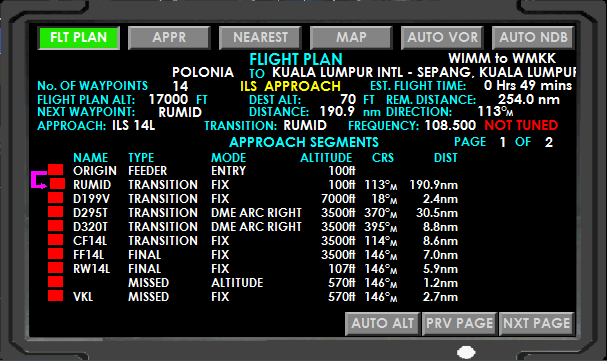The height and width of the screenshot is (361, 607).
Task: Click the red square beside ORIGIN
Action: click(55, 169)
